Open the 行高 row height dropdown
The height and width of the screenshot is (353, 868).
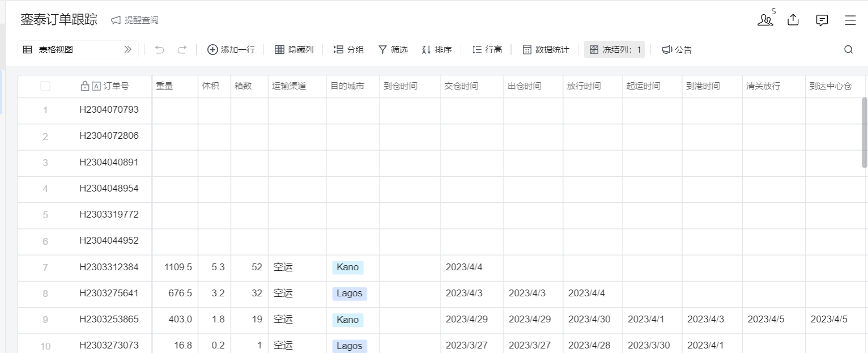(x=487, y=49)
